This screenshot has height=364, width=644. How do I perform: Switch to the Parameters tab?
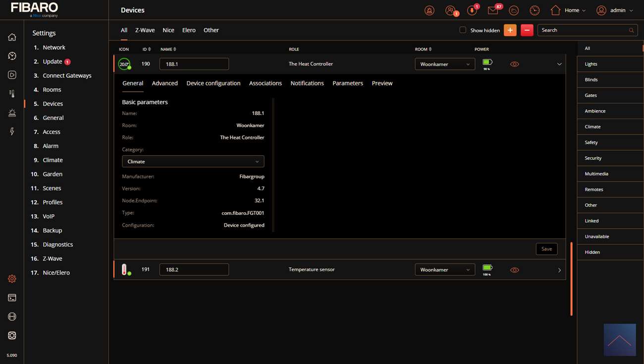347,83
